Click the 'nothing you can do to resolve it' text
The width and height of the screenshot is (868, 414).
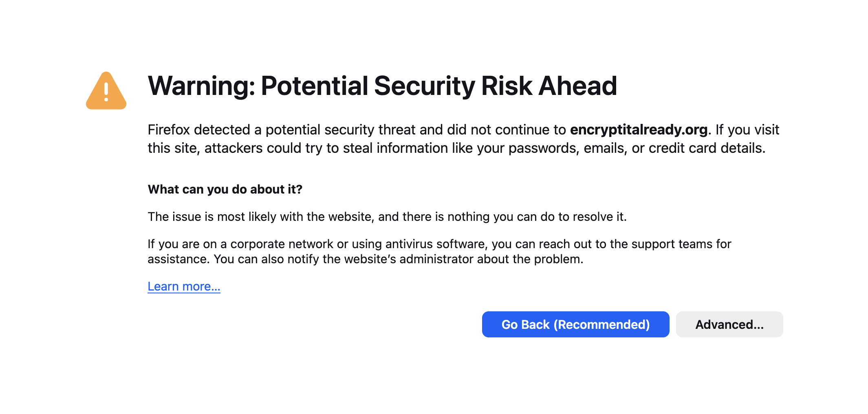537,217
